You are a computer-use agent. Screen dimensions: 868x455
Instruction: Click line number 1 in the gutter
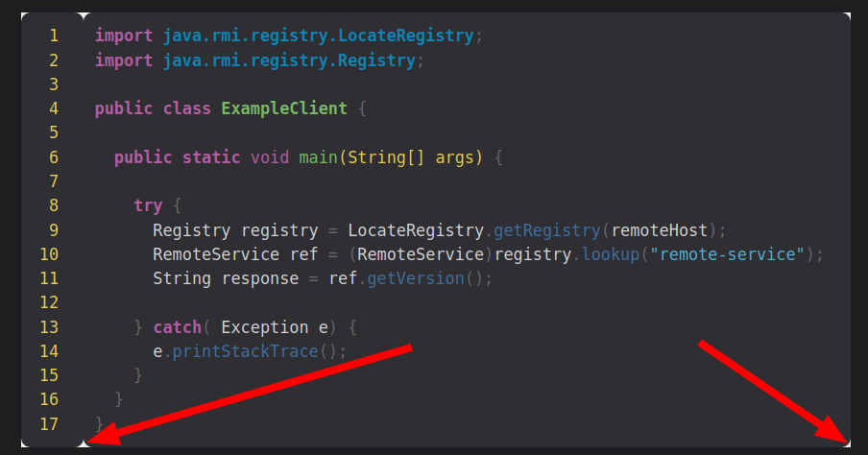click(54, 36)
